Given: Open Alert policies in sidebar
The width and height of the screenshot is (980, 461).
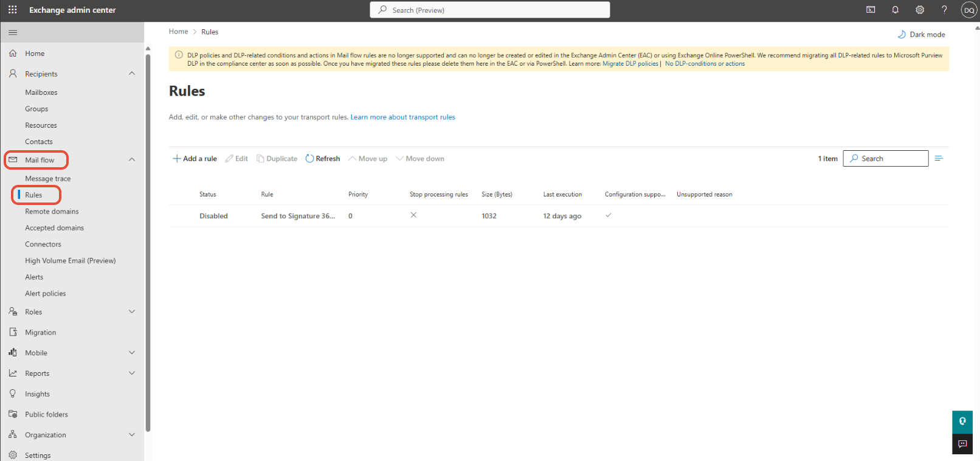Looking at the screenshot, I should [x=46, y=294].
